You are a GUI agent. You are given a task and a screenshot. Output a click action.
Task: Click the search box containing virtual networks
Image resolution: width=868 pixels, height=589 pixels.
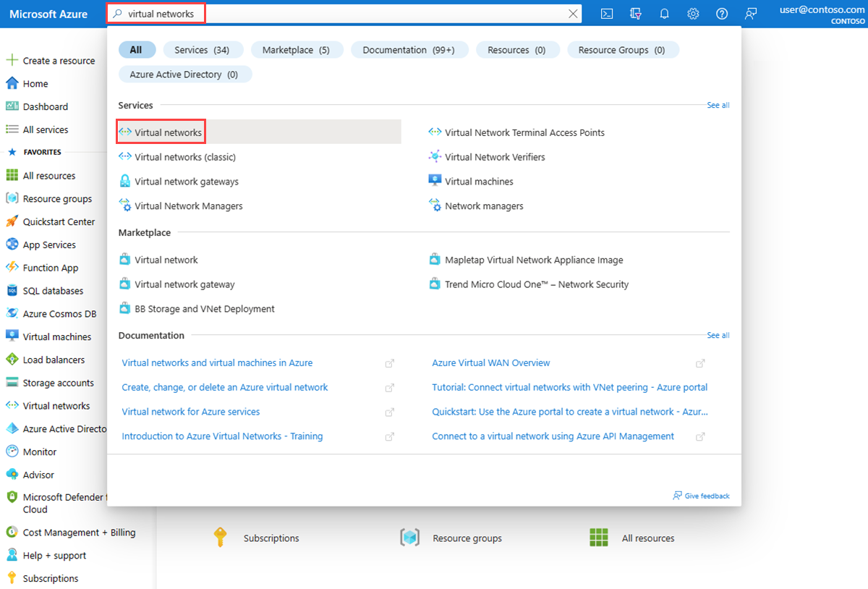(344, 14)
